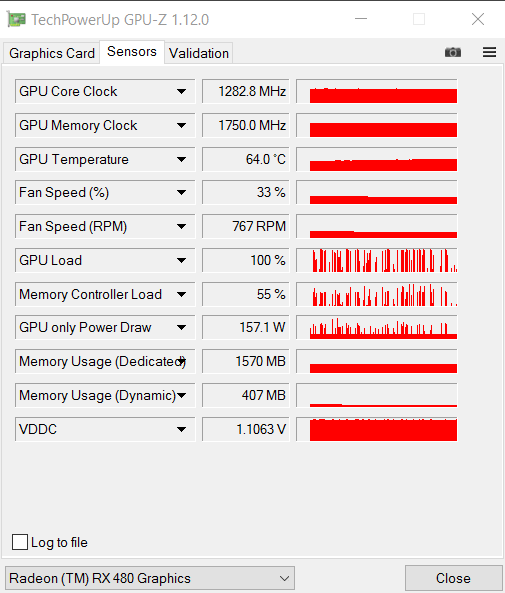The width and height of the screenshot is (505, 593).
Task: Open the Memory Controller Load dropdown arrow
Action: [x=182, y=294]
